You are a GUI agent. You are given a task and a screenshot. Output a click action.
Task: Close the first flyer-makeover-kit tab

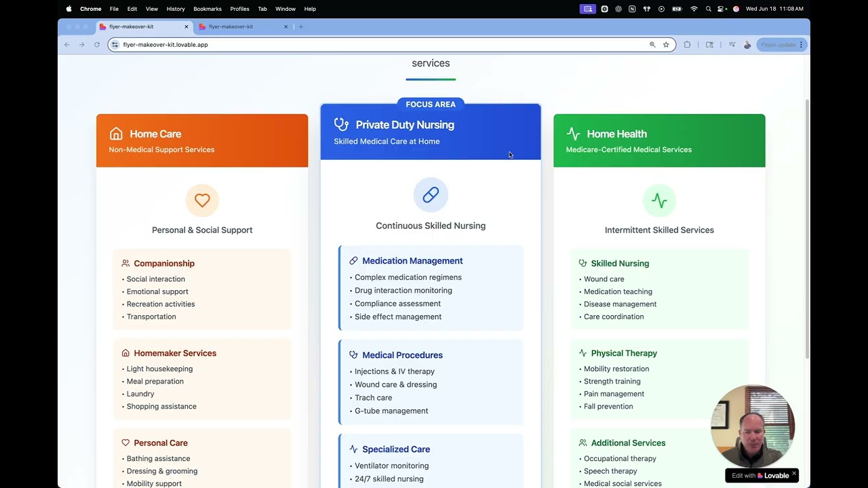186,26
